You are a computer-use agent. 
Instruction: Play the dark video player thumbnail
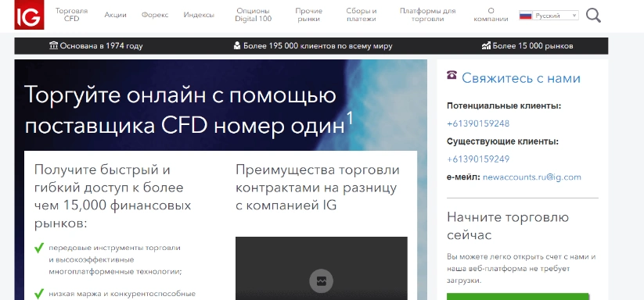321,268
